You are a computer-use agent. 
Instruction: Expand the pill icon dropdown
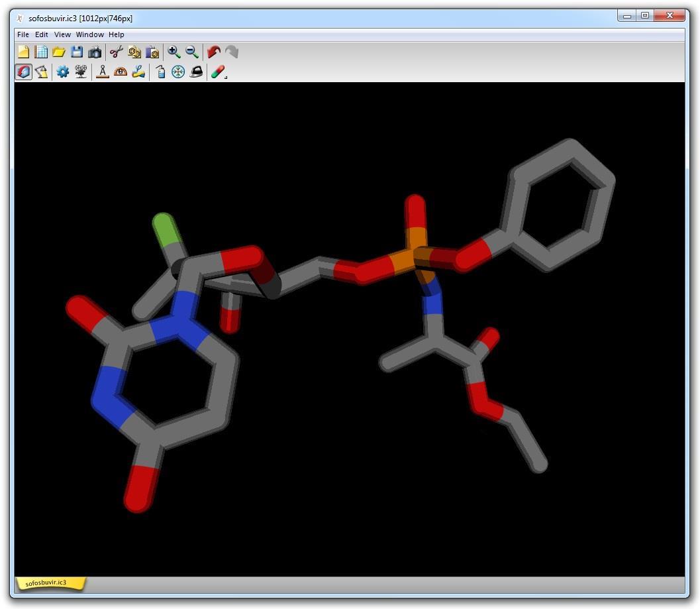(x=226, y=78)
